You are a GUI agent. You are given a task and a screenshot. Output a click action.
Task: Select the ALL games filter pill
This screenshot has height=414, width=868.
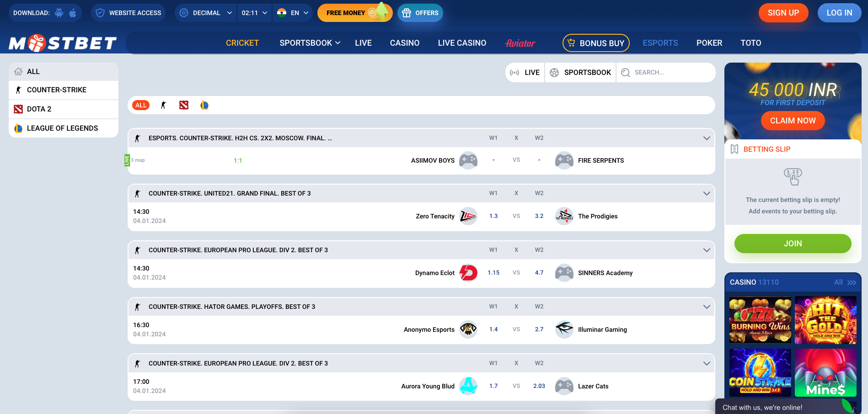[141, 105]
